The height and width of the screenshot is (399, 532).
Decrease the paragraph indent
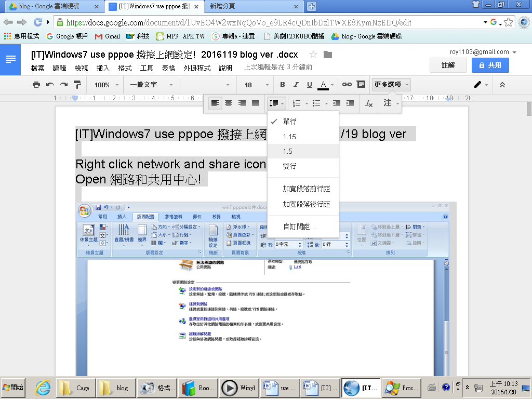click(x=337, y=103)
